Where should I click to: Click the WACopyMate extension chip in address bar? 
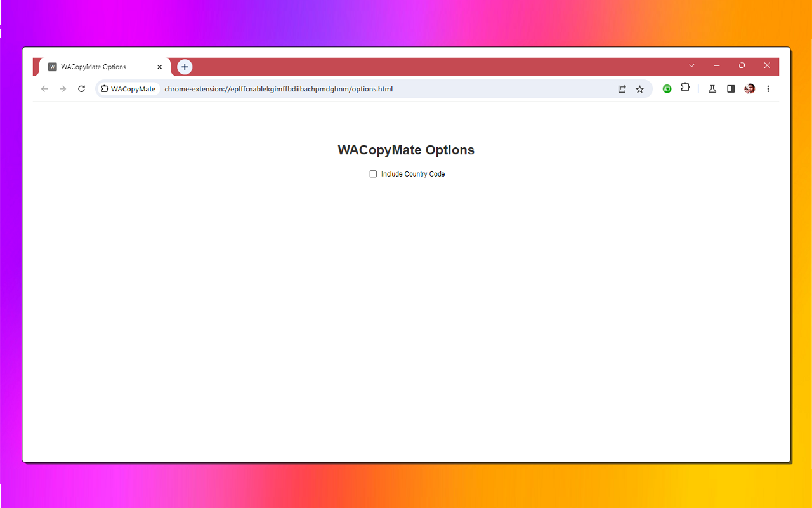pos(128,88)
